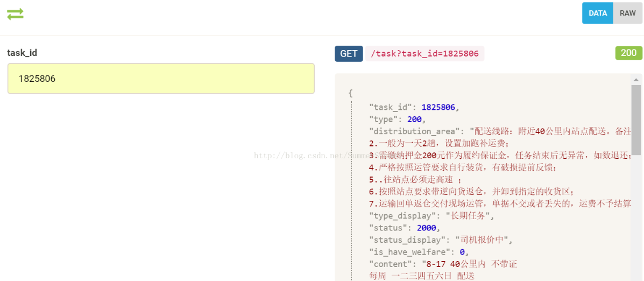Screen dimensions: 644x281
Task: Click the response panel scrollbar thumb
Action: click(636, 120)
